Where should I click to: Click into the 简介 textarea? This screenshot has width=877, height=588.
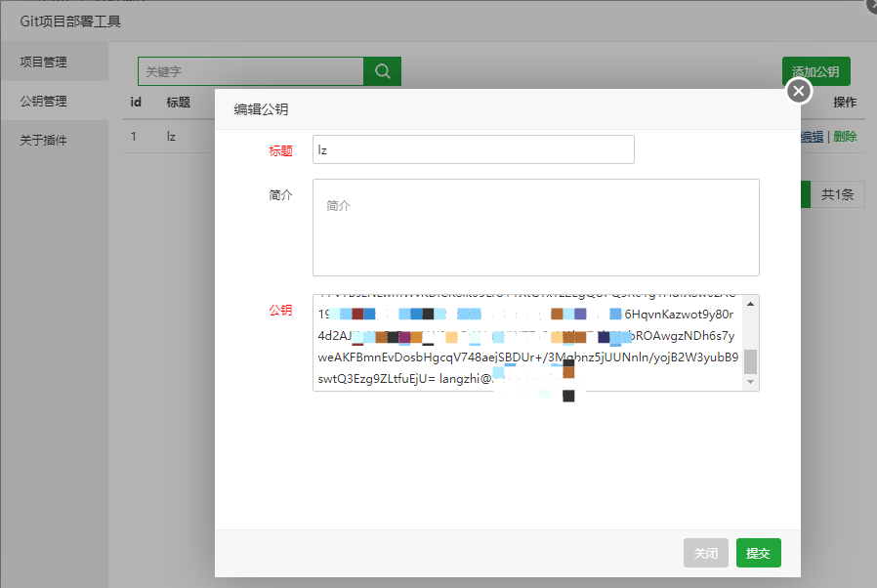point(536,228)
